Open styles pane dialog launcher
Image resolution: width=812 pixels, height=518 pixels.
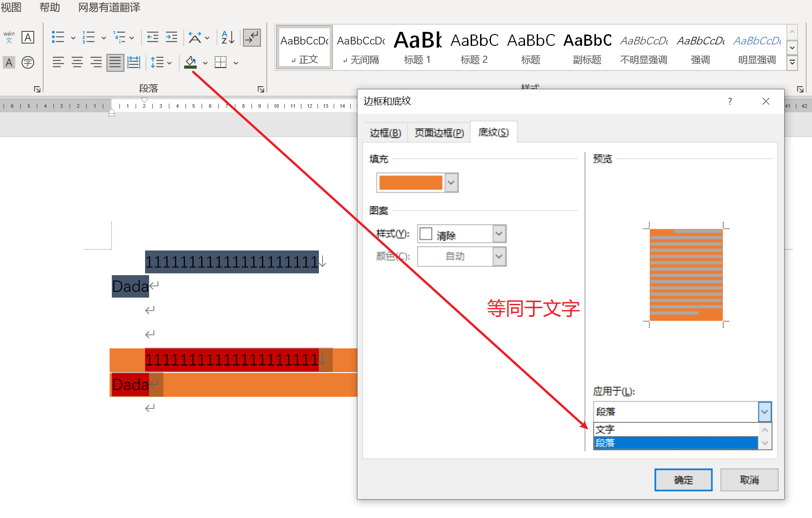[800, 89]
